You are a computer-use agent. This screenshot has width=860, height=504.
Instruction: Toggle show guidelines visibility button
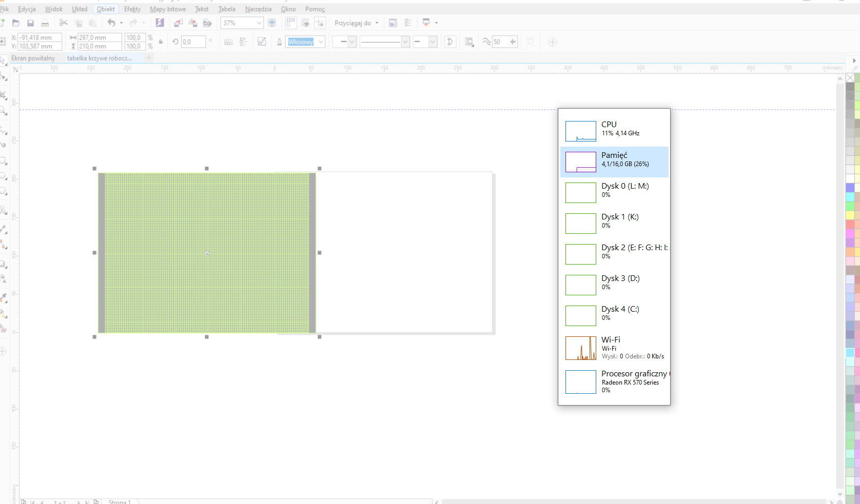(x=320, y=23)
